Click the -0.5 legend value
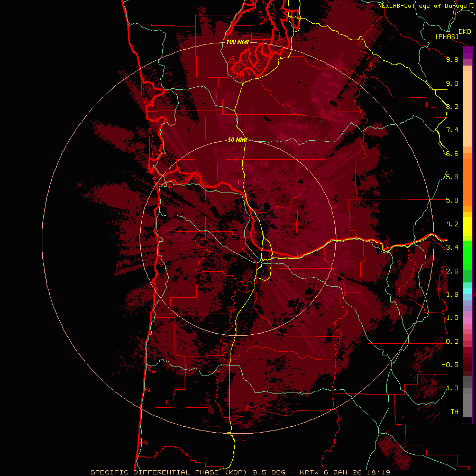Image resolution: width=476 pixels, height=476 pixels. click(x=450, y=365)
